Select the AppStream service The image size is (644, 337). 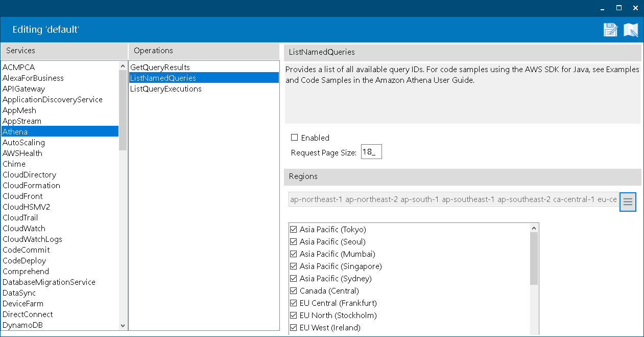pyautogui.click(x=60, y=121)
